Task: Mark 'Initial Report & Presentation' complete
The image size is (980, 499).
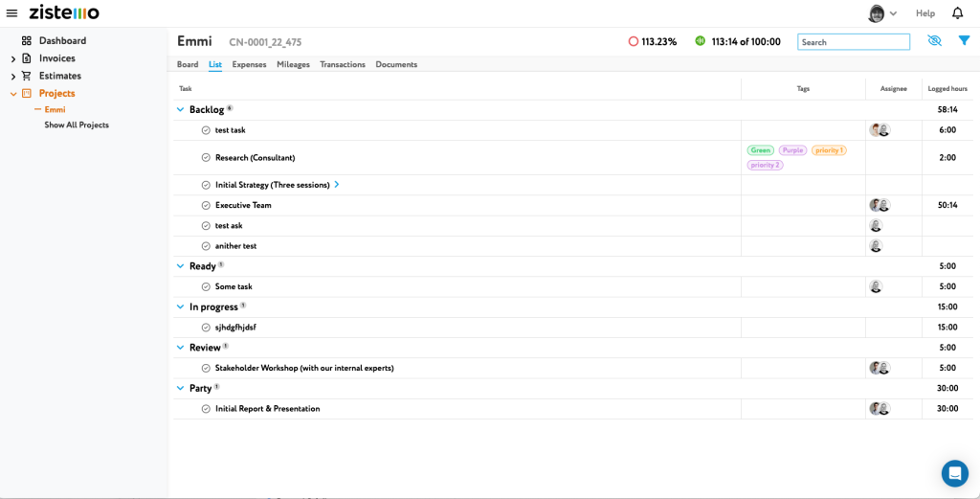Action: 206,409
